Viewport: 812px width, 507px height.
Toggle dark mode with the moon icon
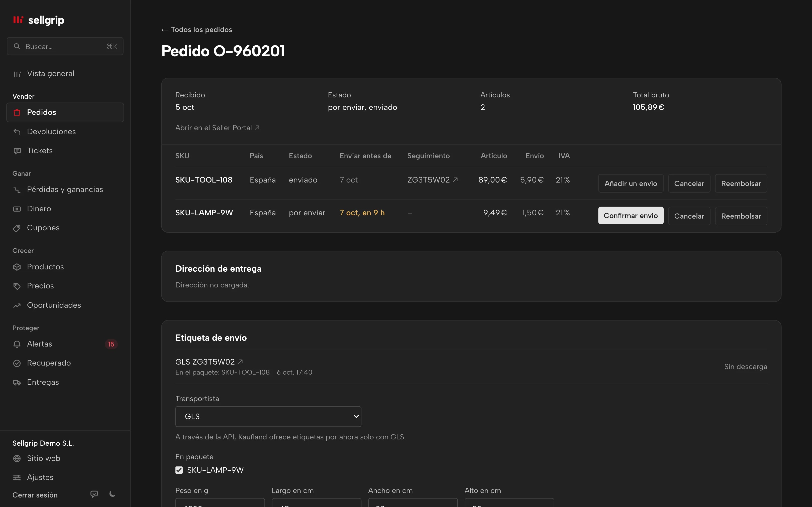[113, 494]
